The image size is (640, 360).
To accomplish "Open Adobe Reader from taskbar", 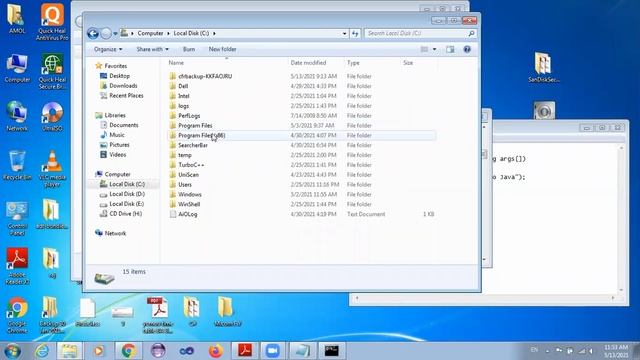I will [244, 351].
